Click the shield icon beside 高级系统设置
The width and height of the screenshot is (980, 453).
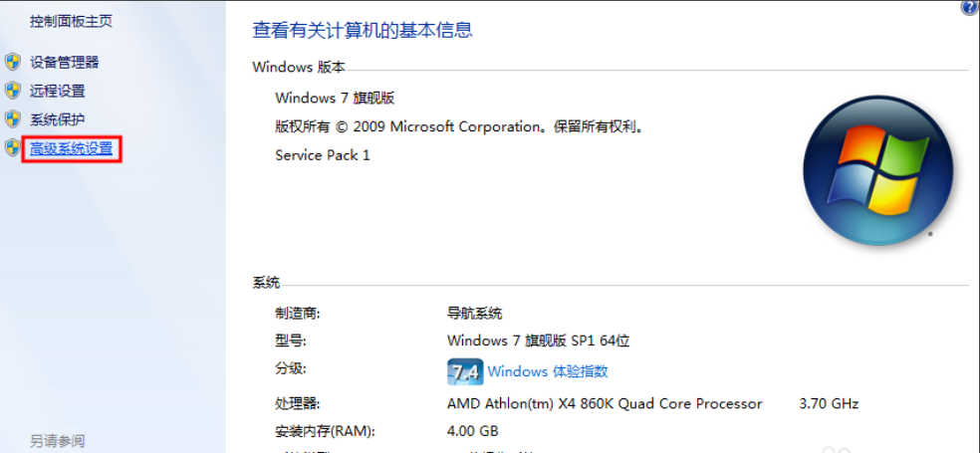pos(13,149)
